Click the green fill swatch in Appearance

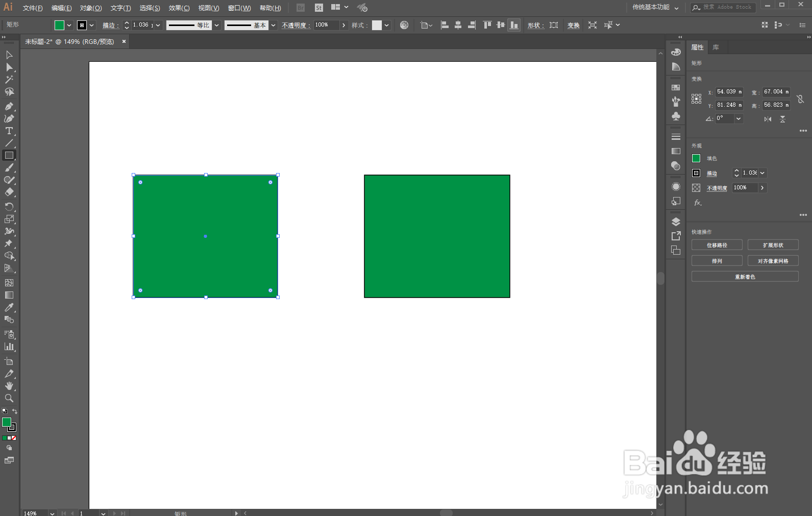click(x=696, y=158)
